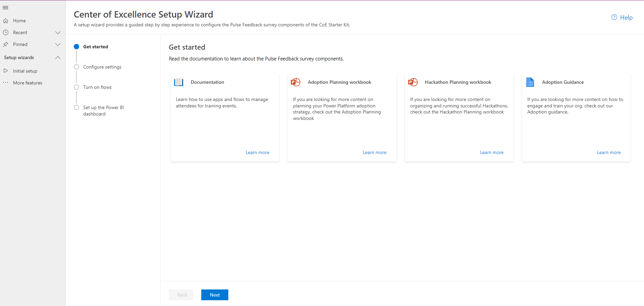Screen dimensions: 644x306
Task: Collapse the Setup wizards section
Action: pos(58,57)
